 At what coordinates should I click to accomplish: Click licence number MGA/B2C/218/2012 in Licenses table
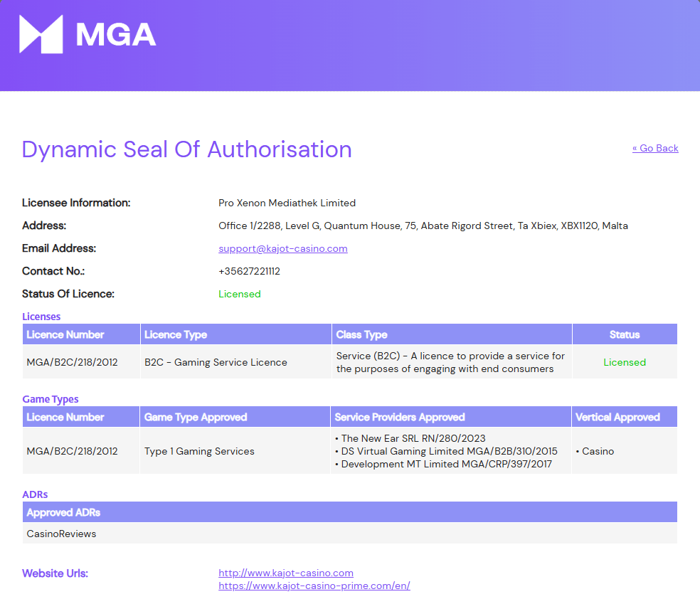click(73, 363)
